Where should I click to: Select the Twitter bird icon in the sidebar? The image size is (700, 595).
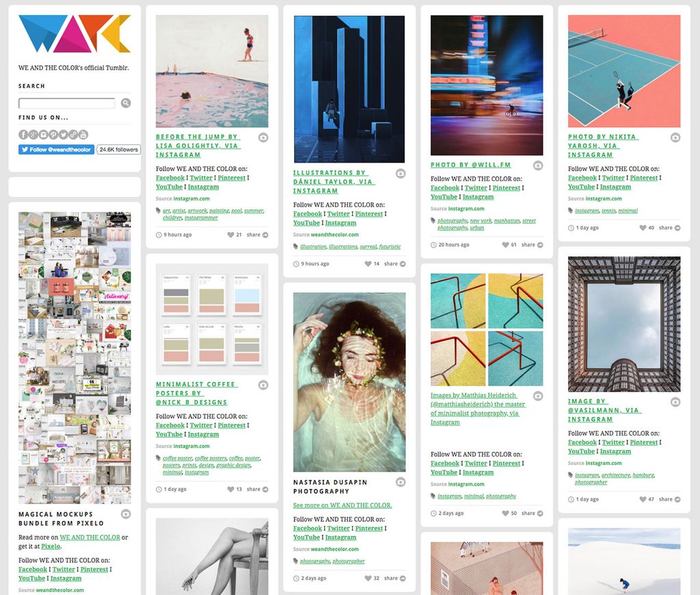point(64,134)
